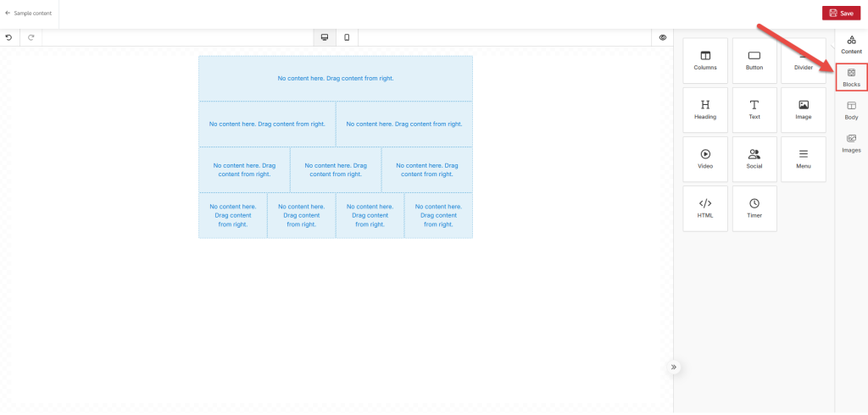
Task: Pick the Heading content block
Action: (x=704, y=109)
